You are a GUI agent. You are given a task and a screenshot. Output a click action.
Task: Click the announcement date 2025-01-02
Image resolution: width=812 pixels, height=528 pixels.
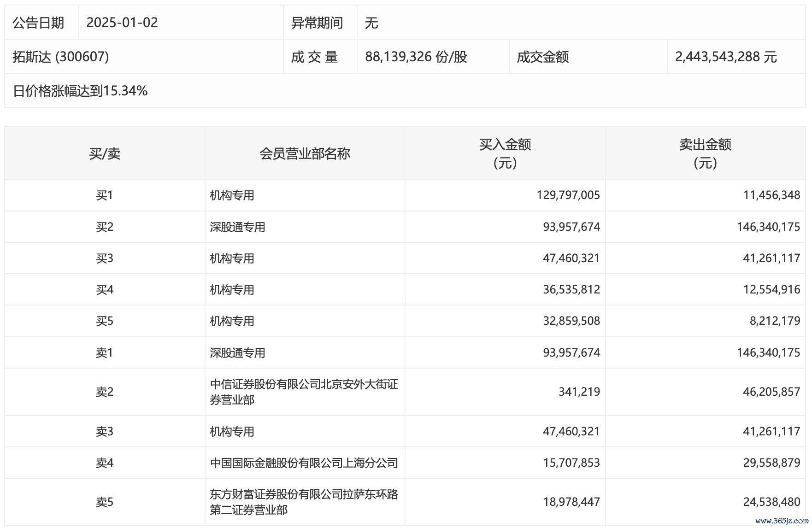click(x=122, y=23)
